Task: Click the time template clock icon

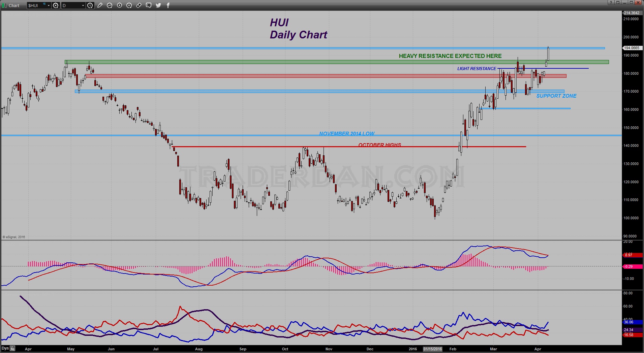Action: (x=90, y=5)
